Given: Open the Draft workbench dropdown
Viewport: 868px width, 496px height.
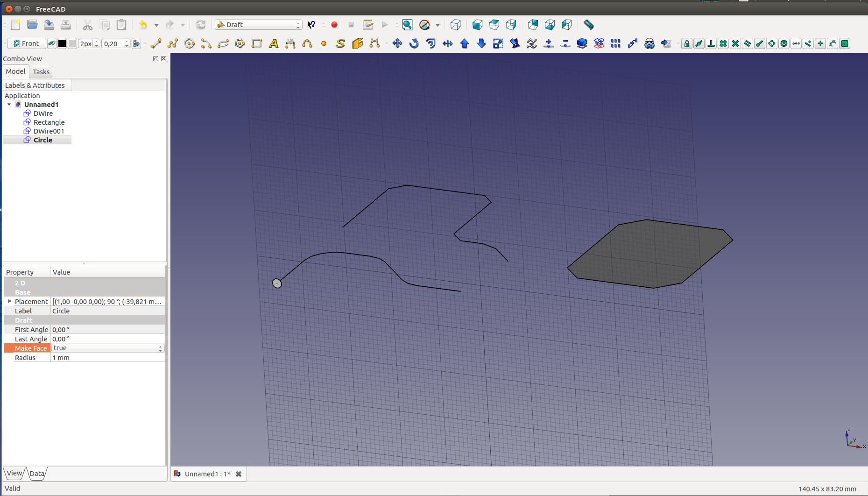Looking at the screenshot, I should (x=259, y=25).
